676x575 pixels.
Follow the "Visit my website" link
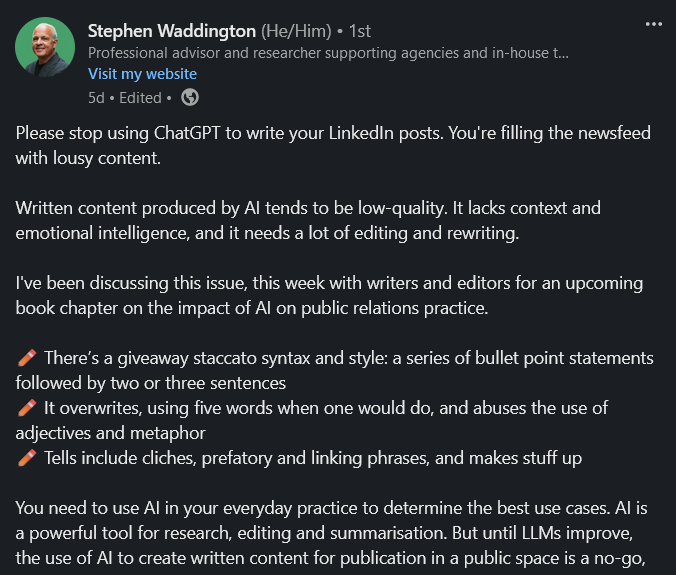pos(142,74)
